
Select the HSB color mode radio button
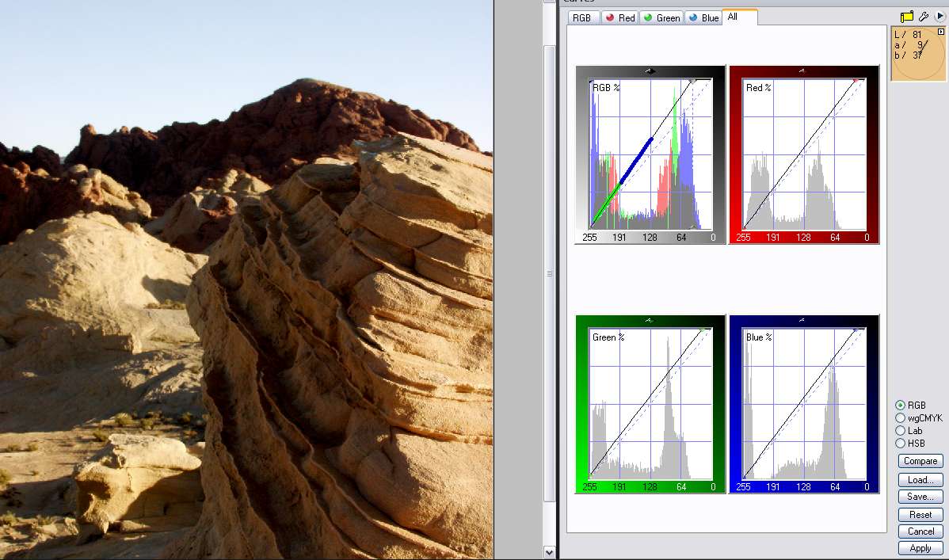tap(901, 443)
